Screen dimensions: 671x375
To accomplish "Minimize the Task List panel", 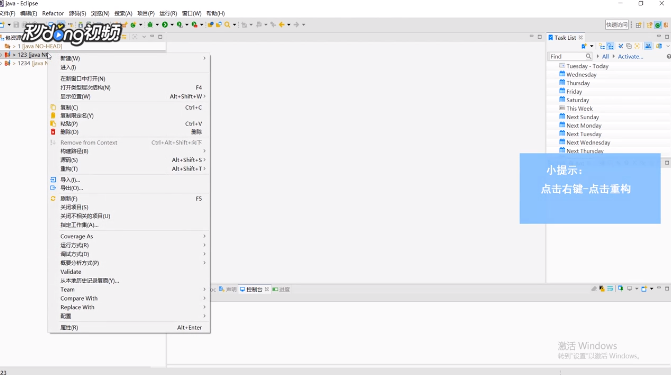I will [659, 36].
